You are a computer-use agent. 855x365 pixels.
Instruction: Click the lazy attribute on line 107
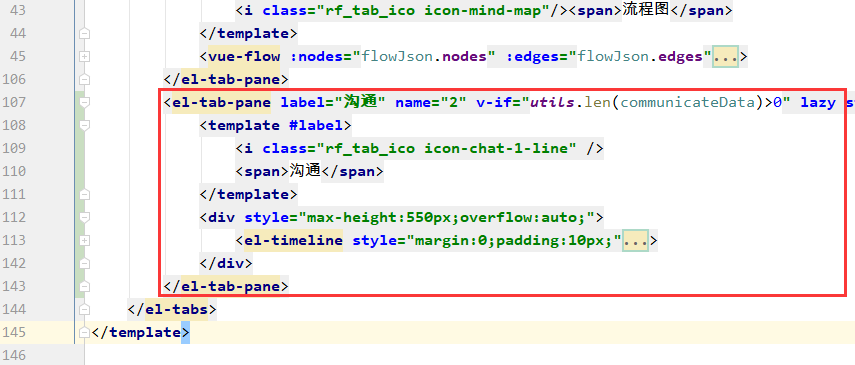[818, 102]
